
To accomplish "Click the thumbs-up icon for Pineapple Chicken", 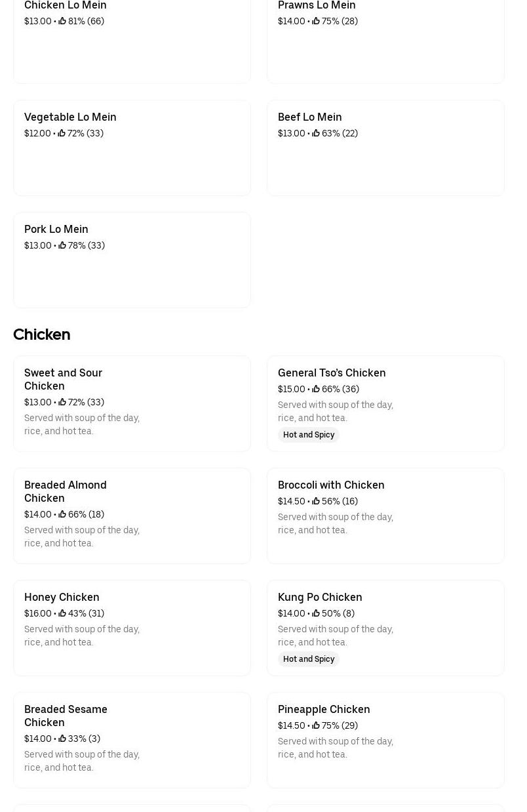I will click(x=316, y=725).
